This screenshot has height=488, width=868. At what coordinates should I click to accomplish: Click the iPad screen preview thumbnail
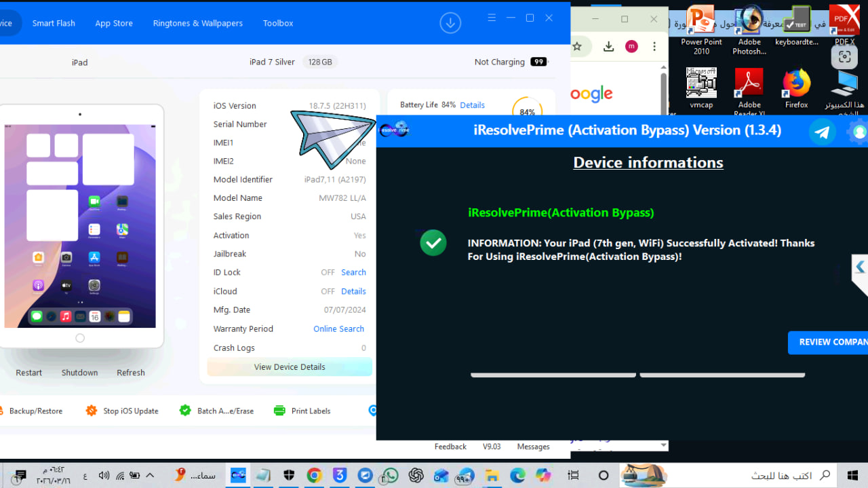tap(80, 226)
